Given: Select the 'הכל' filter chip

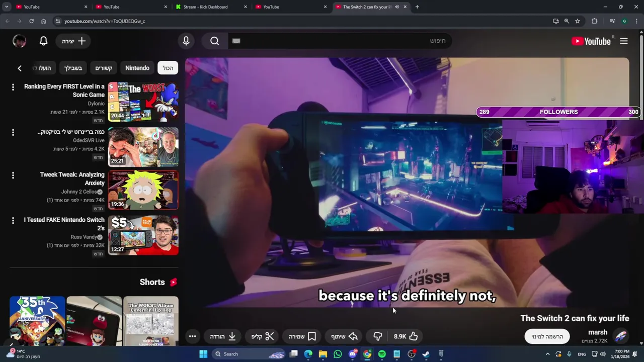Looking at the screenshot, I should pyautogui.click(x=168, y=68).
